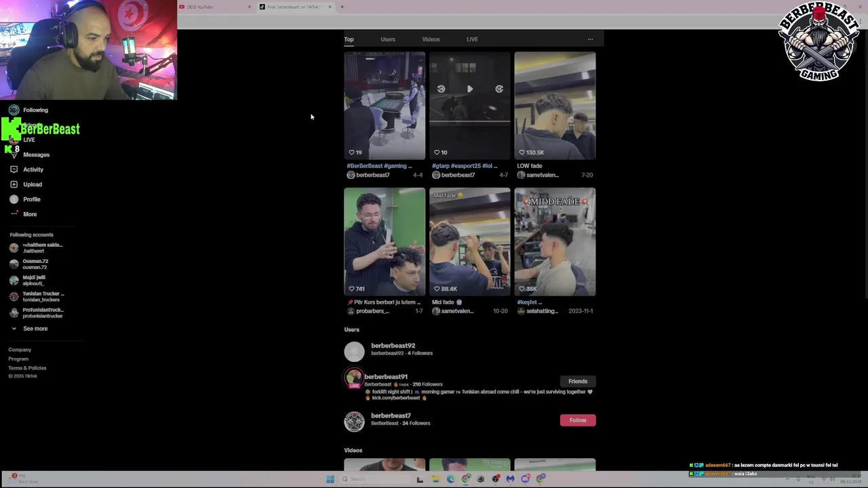Open Profile avatar in sidebar
The height and width of the screenshot is (488, 868).
click(x=14, y=199)
